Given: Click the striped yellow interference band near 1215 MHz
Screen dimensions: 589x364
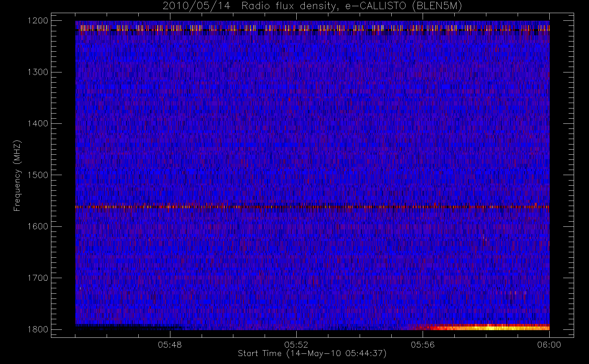Looking at the screenshot, I should [x=312, y=28].
